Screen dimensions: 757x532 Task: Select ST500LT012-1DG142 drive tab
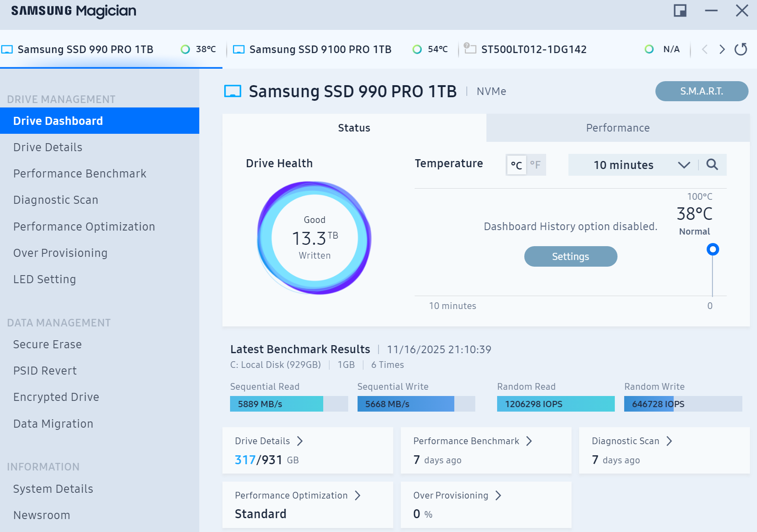[x=573, y=49]
